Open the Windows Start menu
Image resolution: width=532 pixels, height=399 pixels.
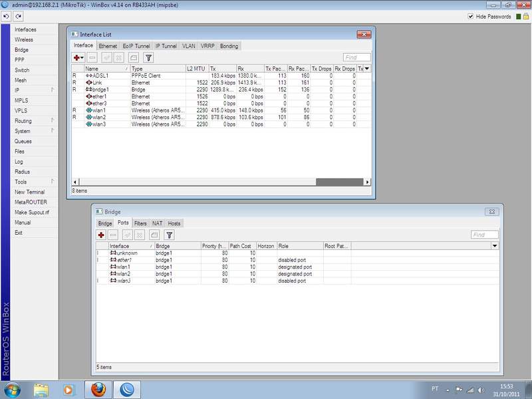[x=12, y=390]
